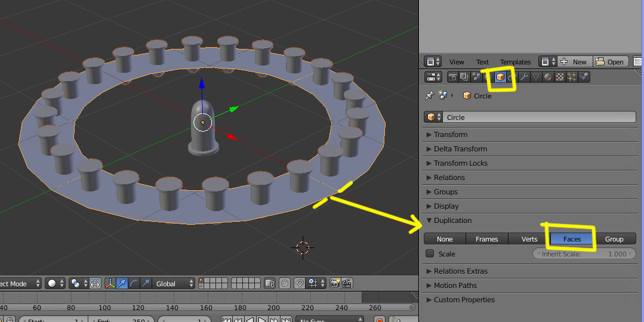Screen dimensions: 644x322
Task: Select Verts duplication type
Action: click(529, 239)
